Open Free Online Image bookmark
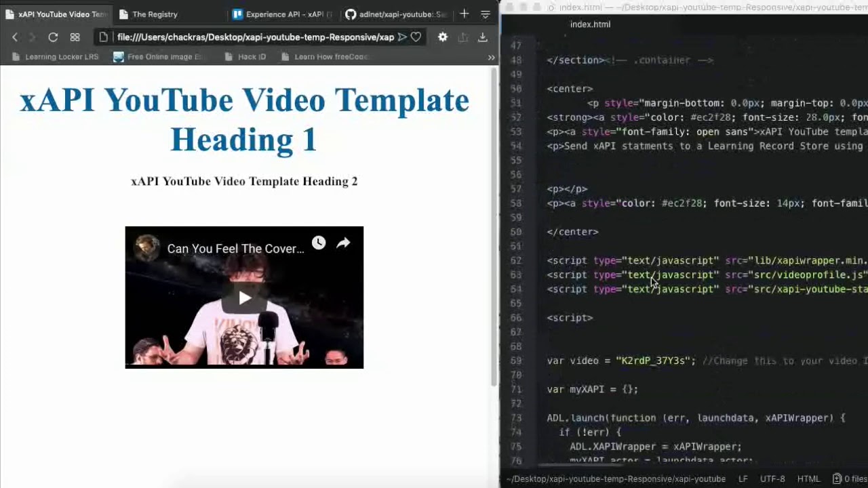Viewport: 868px width, 488px height. coord(159,57)
